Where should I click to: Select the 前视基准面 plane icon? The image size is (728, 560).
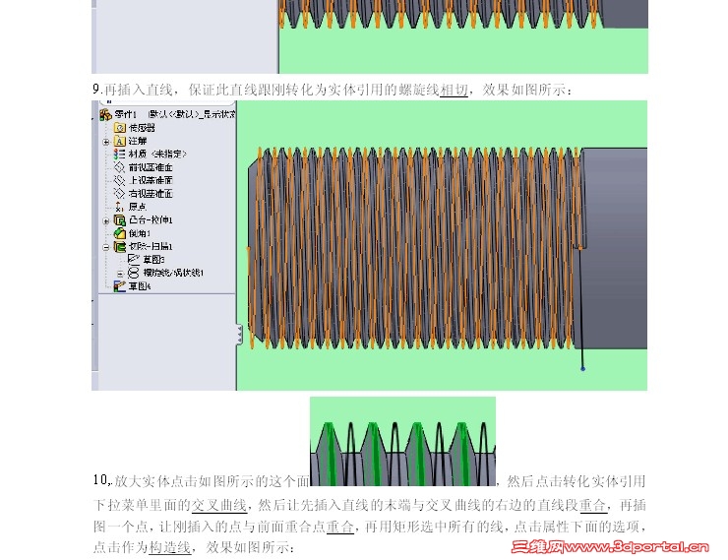coord(119,167)
